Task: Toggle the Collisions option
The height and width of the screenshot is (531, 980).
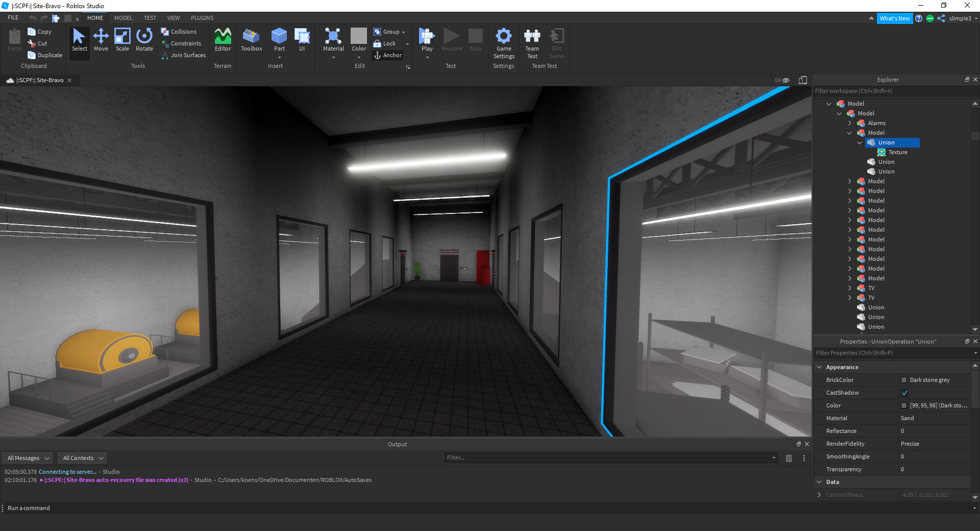Action: click(x=180, y=31)
